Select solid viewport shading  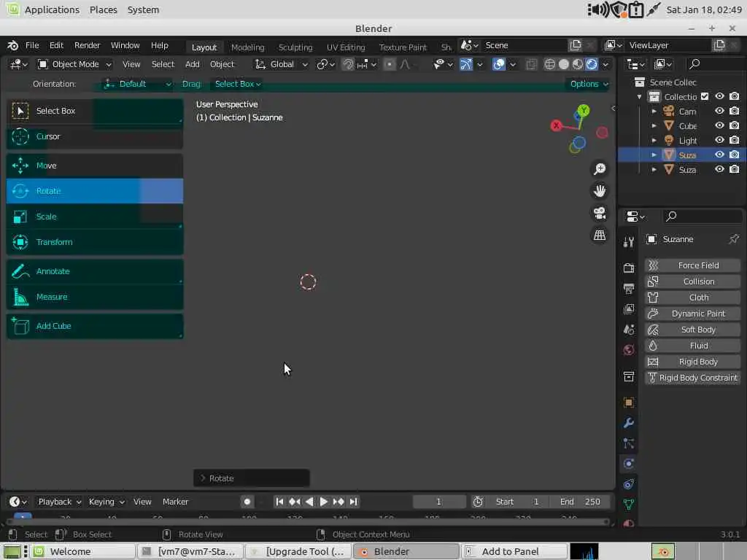coord(564,64)
